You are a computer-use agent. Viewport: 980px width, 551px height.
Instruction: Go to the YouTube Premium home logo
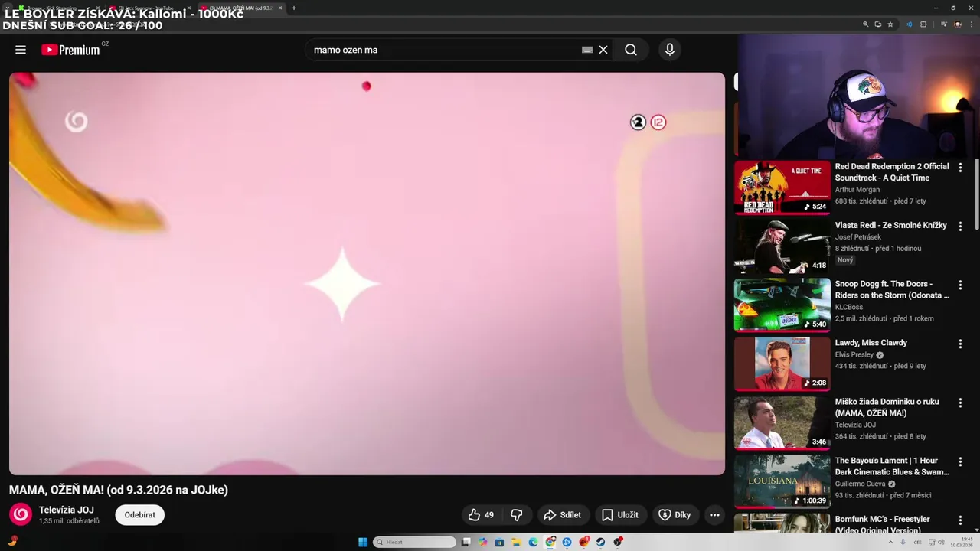point(70,50)
